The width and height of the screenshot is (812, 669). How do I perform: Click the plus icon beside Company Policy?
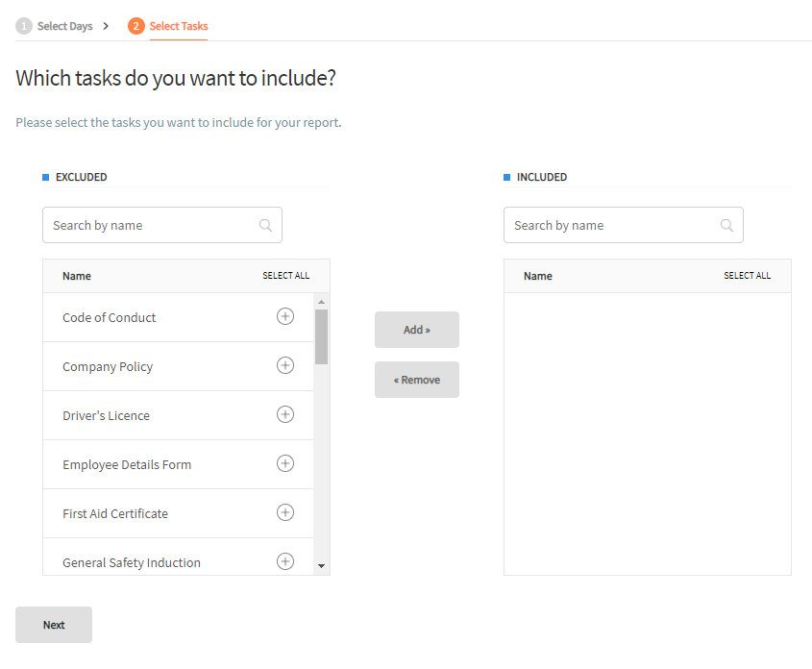285,365
